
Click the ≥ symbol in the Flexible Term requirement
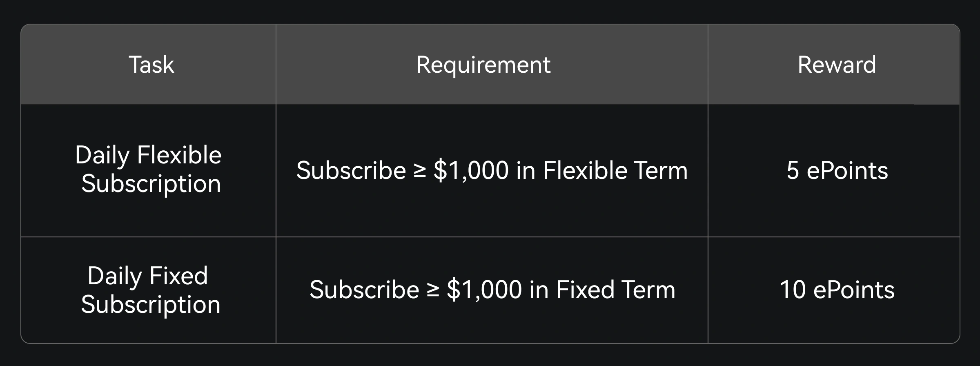pyautogui.click(x=419, y=171)
